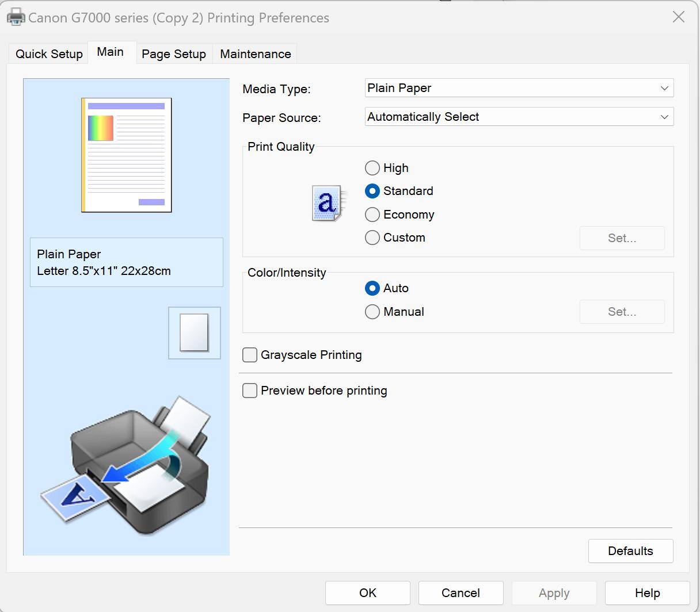Select Manual color intensity

[372, 312]
